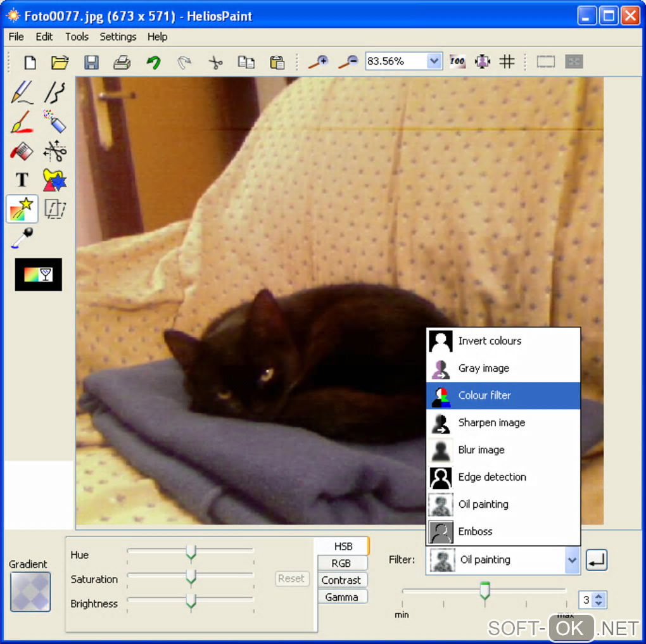Choose Colour filter option
The width and height of the screenshot is (646, 644).
tap(503, 396)
